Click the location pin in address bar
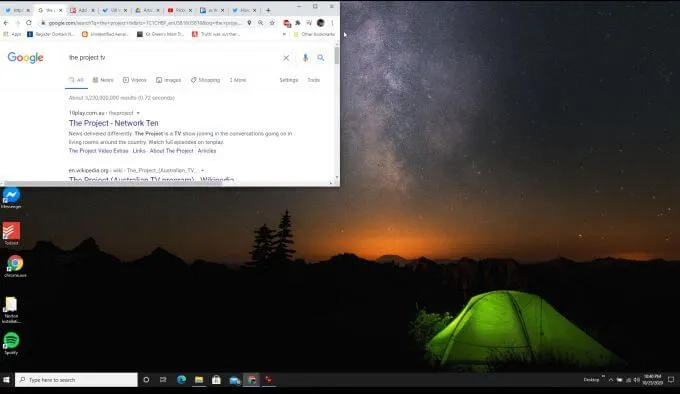 [x=249, y=23]
